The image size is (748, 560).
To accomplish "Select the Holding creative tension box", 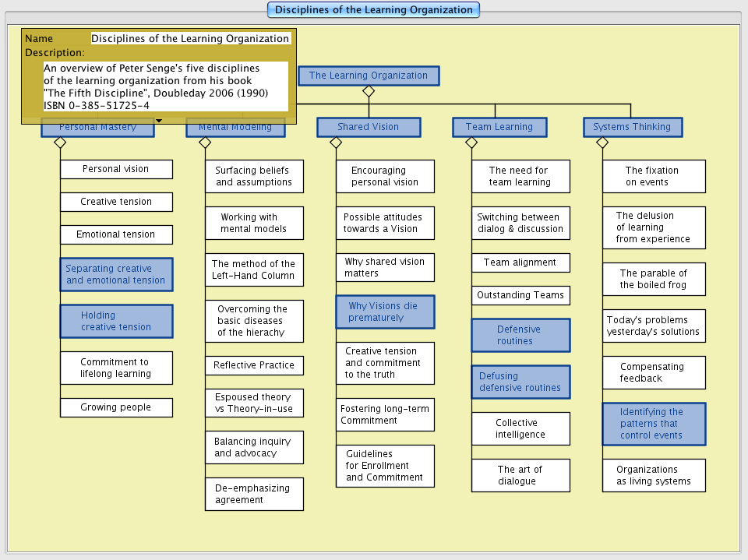I will coord(116,321).
